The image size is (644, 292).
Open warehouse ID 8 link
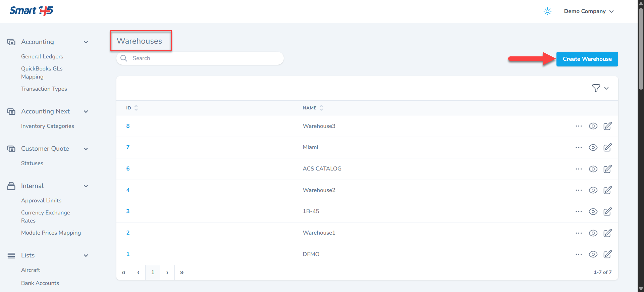click(128, 126)
